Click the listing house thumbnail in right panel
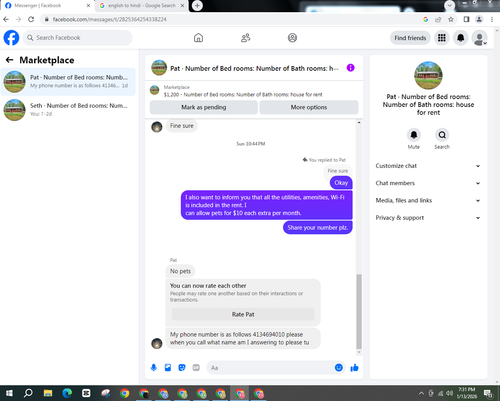The image size is (500, 401). 428,75
